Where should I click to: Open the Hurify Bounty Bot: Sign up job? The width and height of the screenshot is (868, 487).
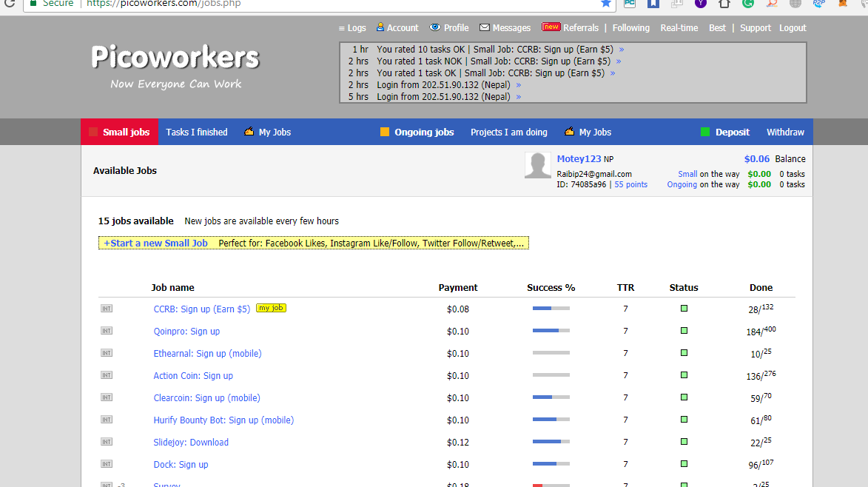(x=223, y=420)
